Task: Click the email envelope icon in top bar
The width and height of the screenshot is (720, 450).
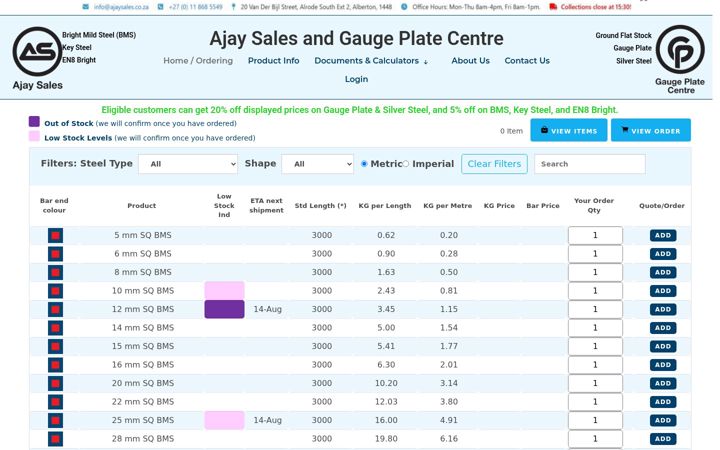Action: pyautogui.click(x=86, y=7)
